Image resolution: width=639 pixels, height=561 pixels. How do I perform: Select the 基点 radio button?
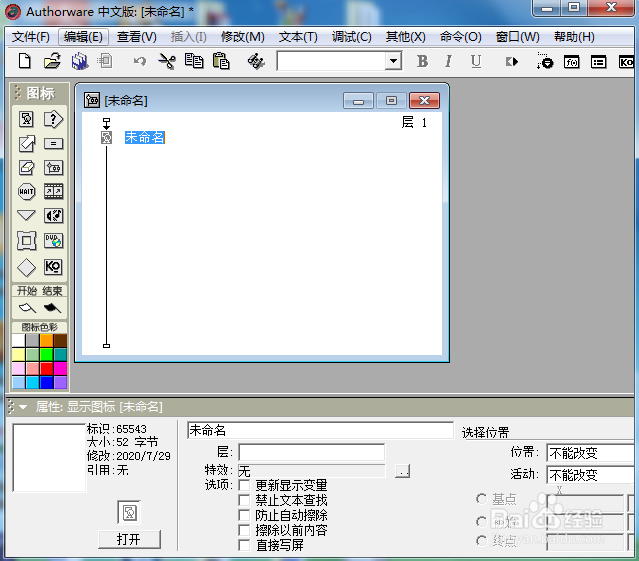[x=482, y=499]
